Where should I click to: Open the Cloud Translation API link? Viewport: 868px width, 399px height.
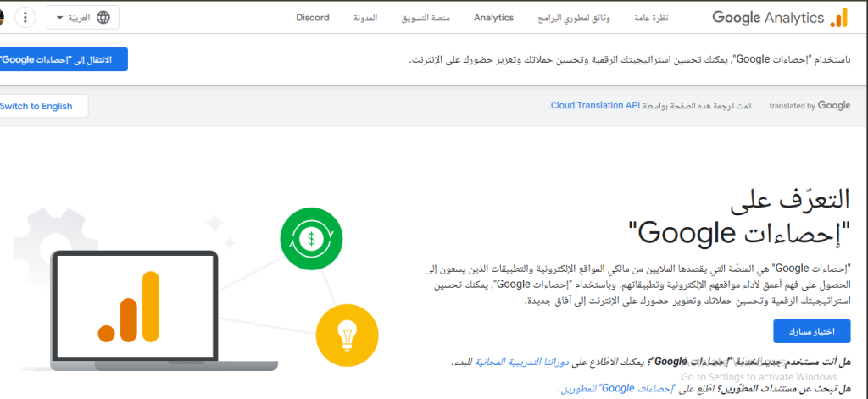[x=594, y=105]
